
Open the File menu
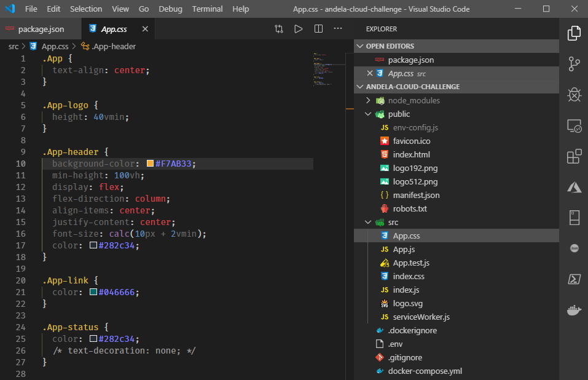(x=31, y=9)
